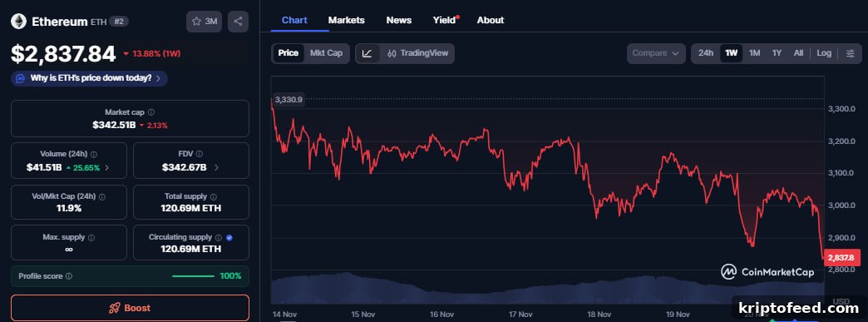Select the Mkt Cap chart toggle

[x=326, y=53]
